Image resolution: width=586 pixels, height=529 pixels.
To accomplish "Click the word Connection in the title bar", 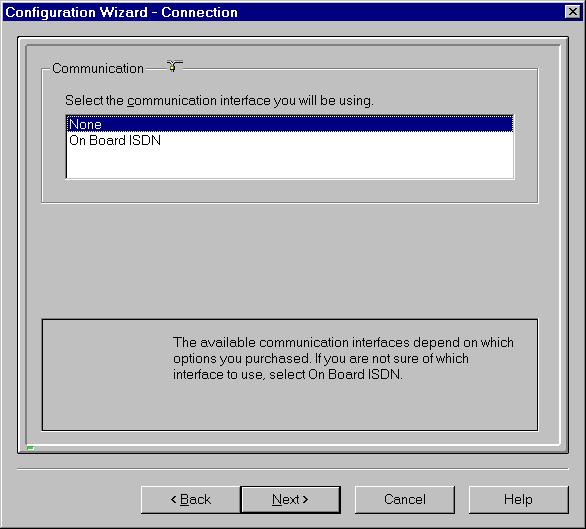I will pyautogui.click(x=200, y=12).
